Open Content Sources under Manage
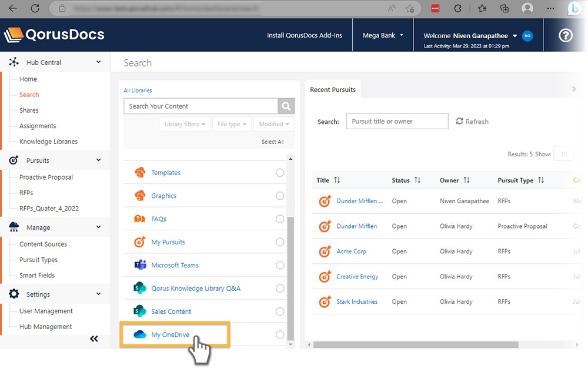The height and width of the screenshot is (369, 588). pyautogui.click(x=43, y=244)
